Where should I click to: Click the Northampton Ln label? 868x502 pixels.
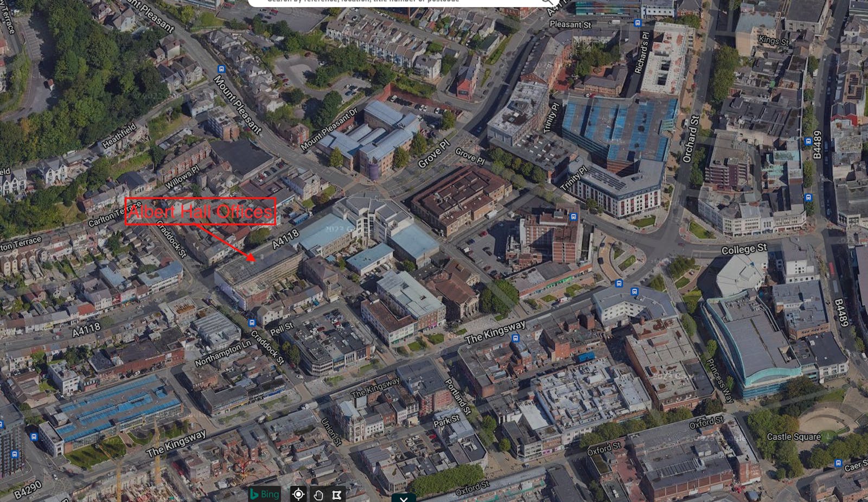coord(223,353)
